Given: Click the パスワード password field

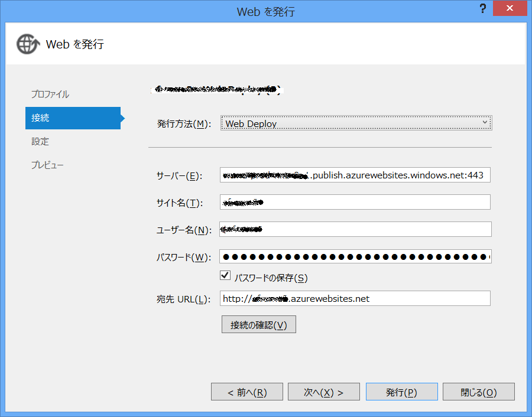Looking at the screenshot, I should 355,256.
